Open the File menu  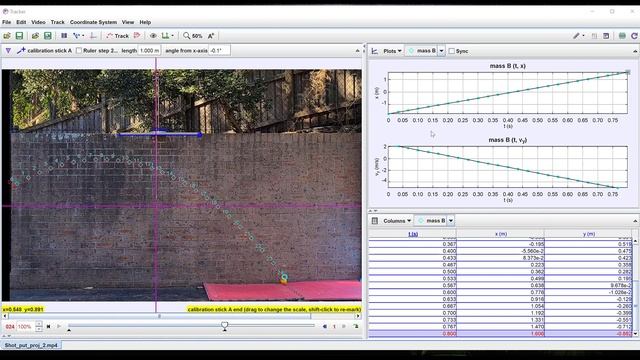click(7, 22)
